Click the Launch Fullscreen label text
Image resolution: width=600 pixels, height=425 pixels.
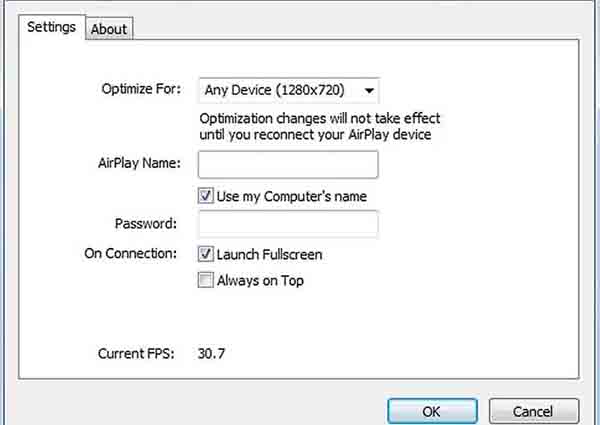(269, 254)
